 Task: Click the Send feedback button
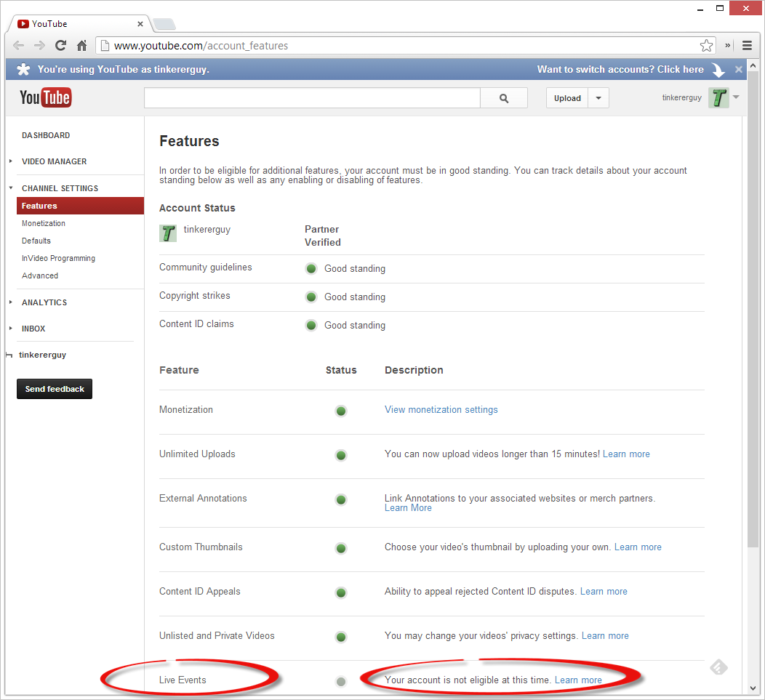55,389
